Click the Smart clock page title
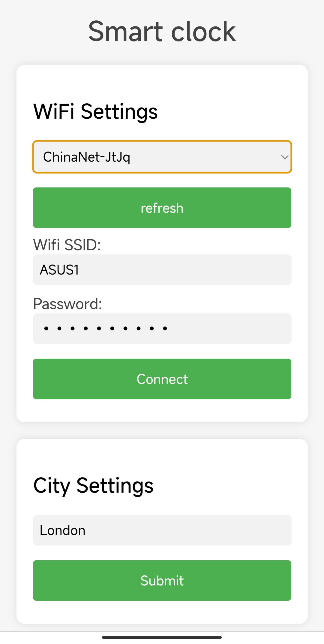This screenshot has height=644, width=324. tap(162, 31)
